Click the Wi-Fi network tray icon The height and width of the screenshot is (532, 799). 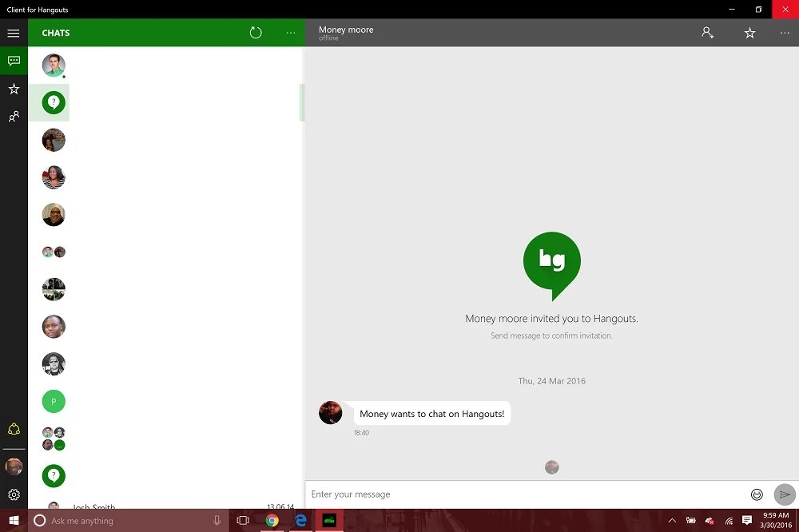click(729, 520)
